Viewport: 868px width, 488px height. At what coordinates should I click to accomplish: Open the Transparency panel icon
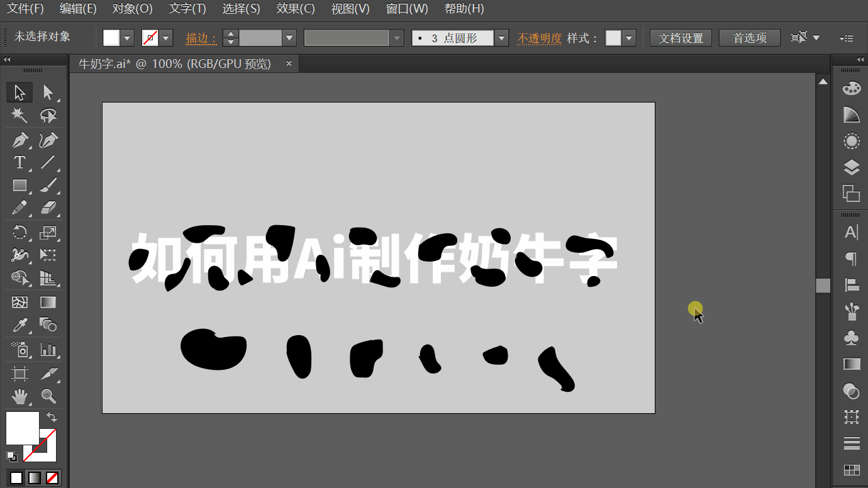[x=851, y=392]
